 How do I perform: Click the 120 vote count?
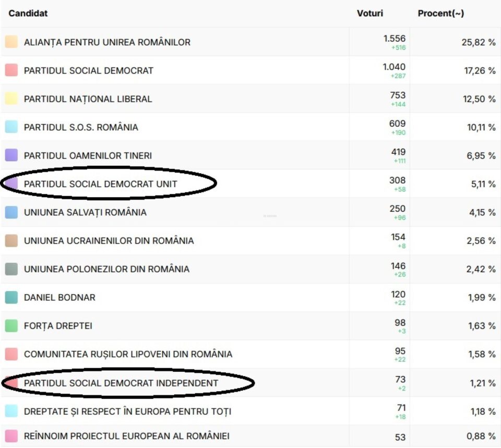pos(398,295)
